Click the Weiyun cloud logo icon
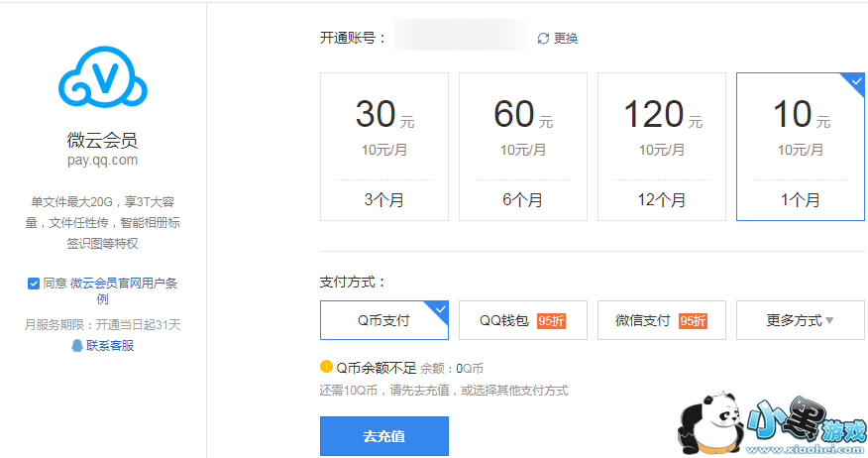The width and height of the screenshot is (868, 458). tap(102, 77)
